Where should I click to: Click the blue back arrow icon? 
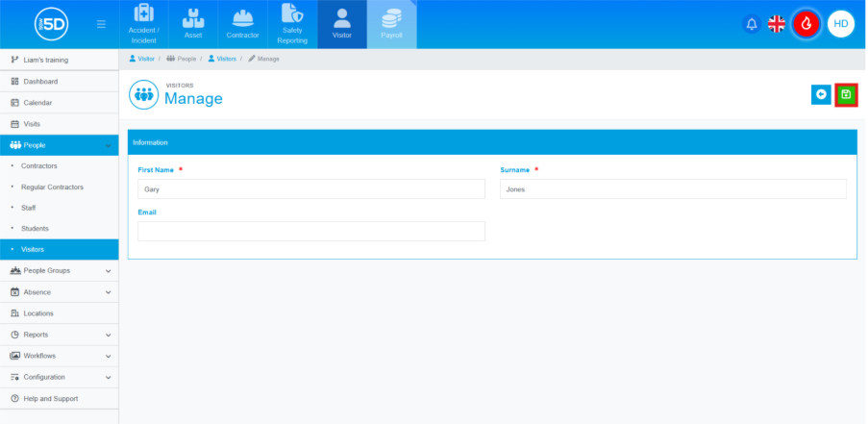tap(821, 94)
